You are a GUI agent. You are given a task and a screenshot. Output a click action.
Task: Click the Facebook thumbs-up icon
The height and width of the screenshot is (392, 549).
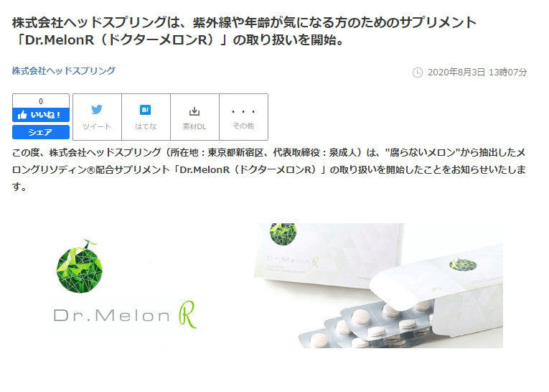[x=22, y=115]
